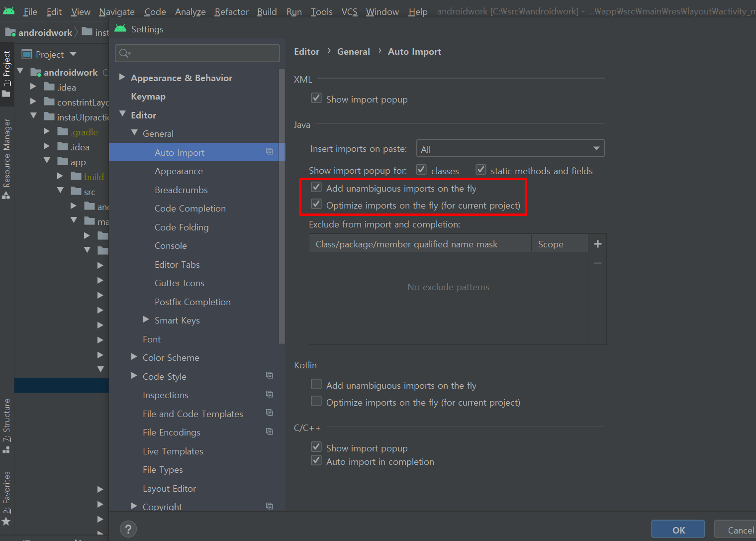Click the add exclude pattern plus icon

598,244
